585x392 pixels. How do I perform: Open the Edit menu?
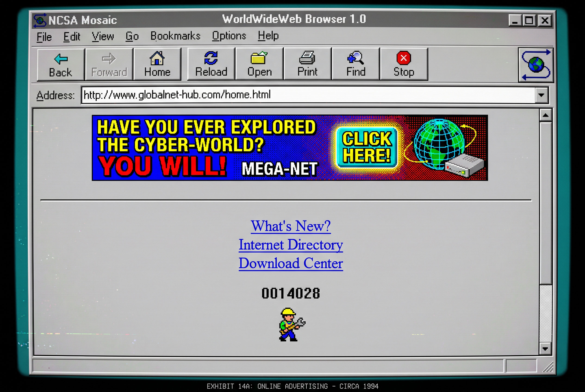click(72, 37)
